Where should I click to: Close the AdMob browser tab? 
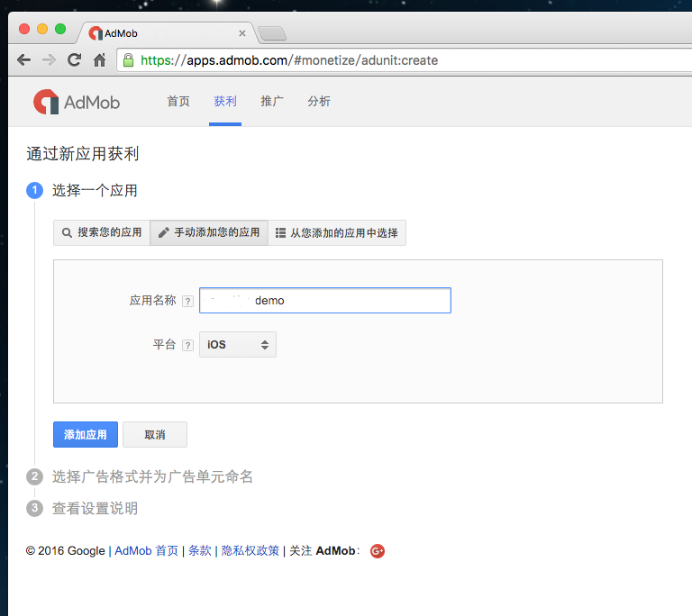[242, 33]
